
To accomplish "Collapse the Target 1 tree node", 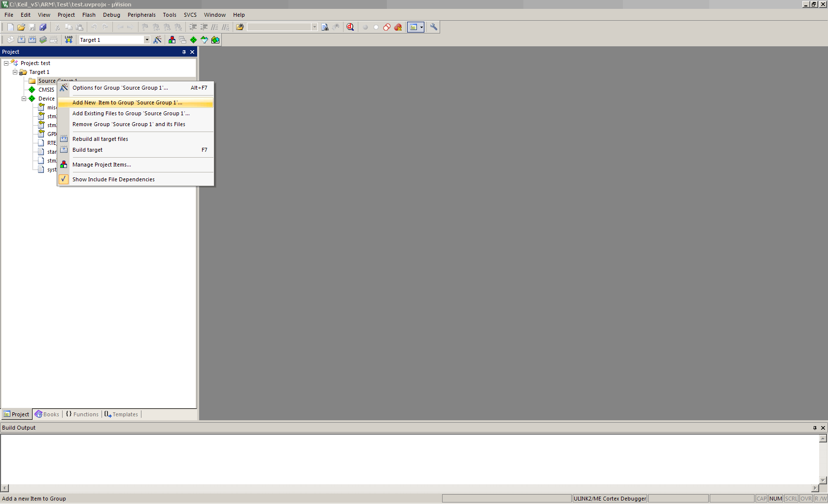I will point(15,72).
